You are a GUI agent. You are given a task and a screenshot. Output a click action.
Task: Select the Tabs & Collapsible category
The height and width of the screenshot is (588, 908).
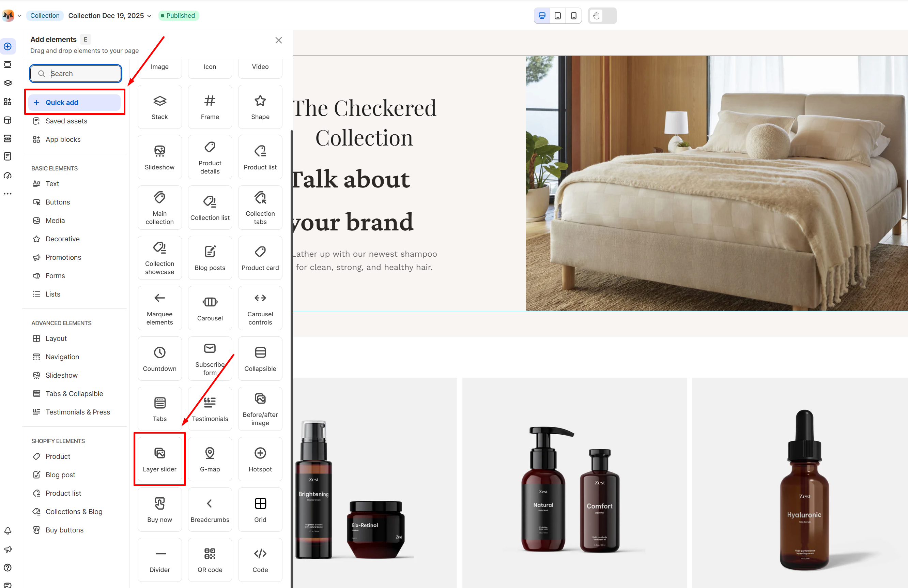pyautogui.click(x=74, y=393)
